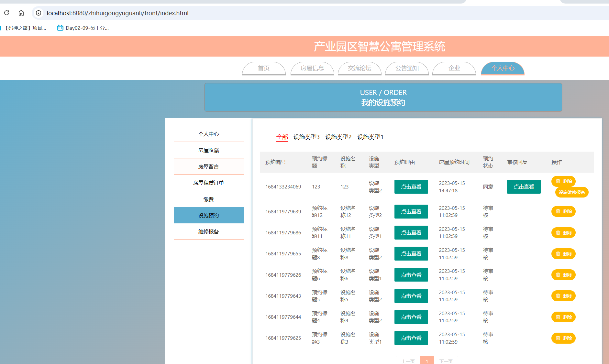This screenshot has width=609, height=364.
Task: Click 产业园区智慧公寓管理系统 header title
Action: coord(380,47)
